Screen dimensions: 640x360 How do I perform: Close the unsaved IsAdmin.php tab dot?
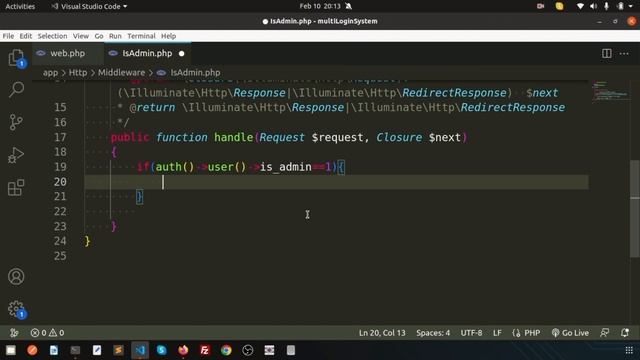pyautogui.click(x=182, y=53)
